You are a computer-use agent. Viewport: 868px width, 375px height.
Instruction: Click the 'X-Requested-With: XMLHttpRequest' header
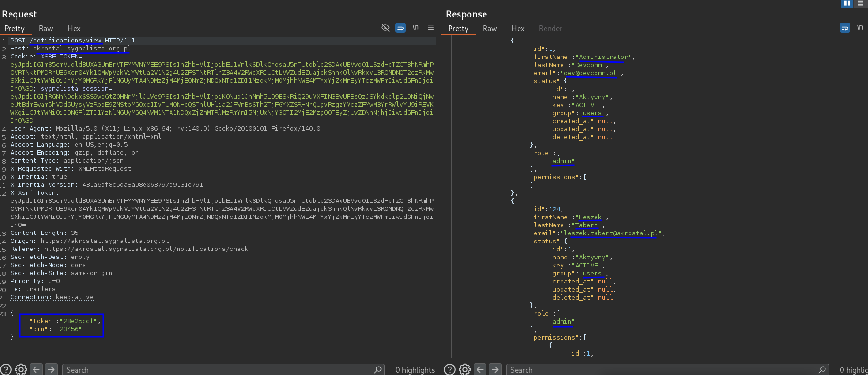coord(71,169)
